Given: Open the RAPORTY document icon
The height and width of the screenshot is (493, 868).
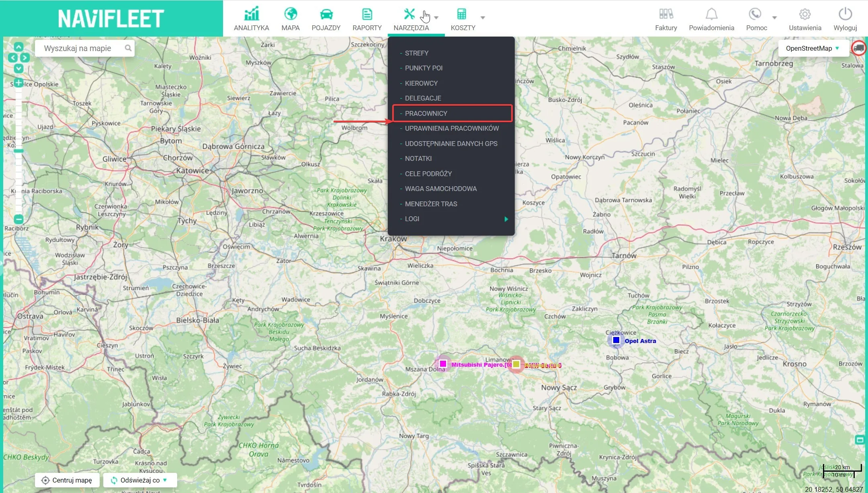Looking at the screenshot, I should (367, 14).
